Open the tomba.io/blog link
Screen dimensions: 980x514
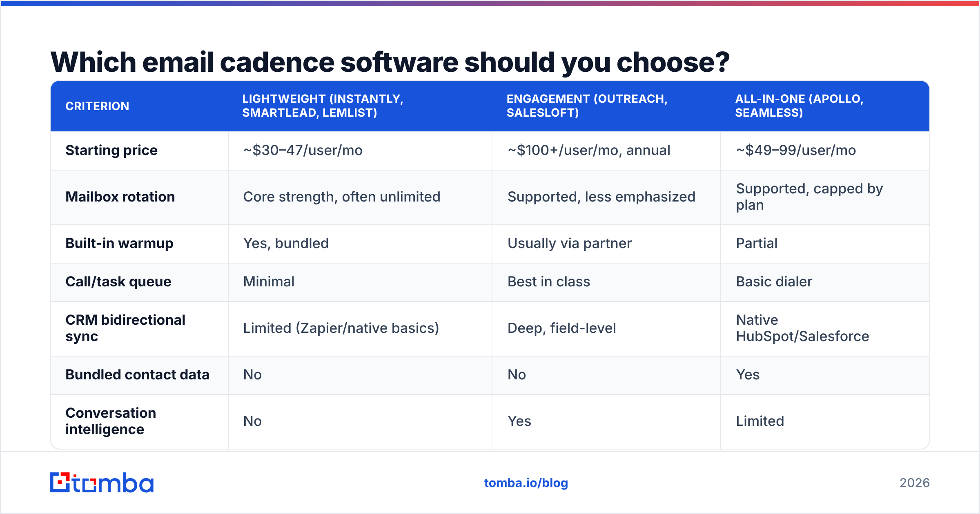point(526,483)
